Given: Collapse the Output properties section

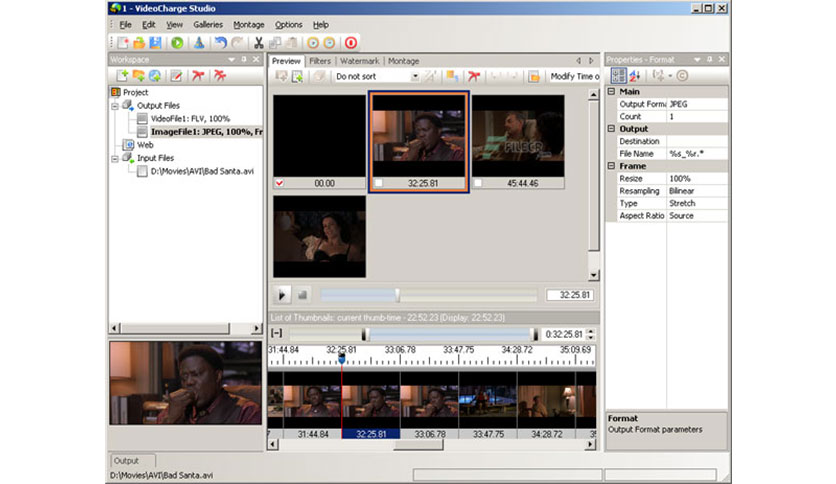Looking at the screenshot, I should pyautogui.click(x=612, y=129).
